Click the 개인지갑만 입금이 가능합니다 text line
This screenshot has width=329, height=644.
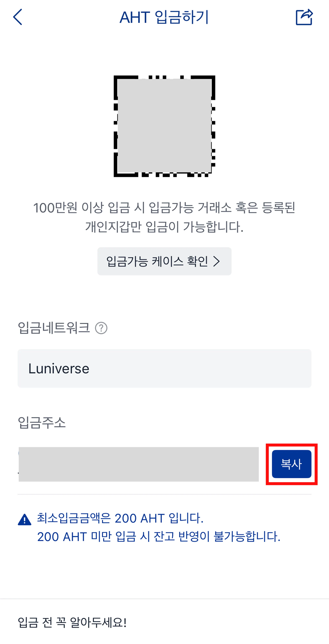(x=164, y=227)
